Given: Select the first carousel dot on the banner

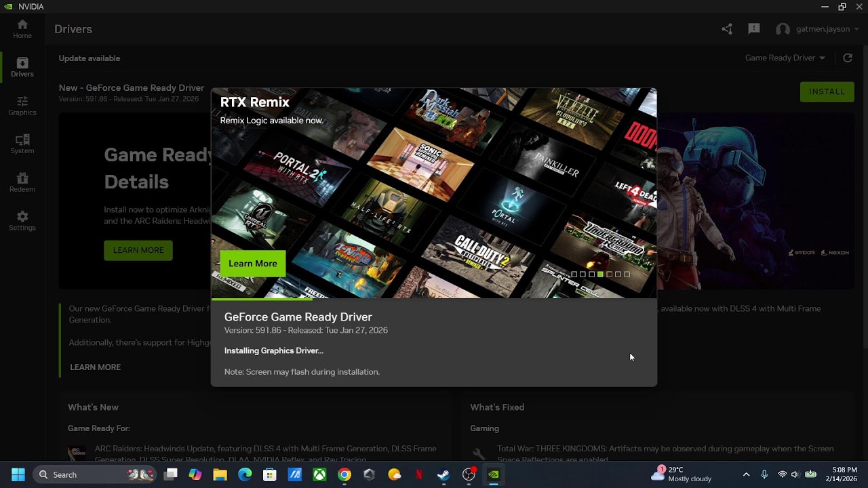Looking at the screenshot, I should pos(574,274).
